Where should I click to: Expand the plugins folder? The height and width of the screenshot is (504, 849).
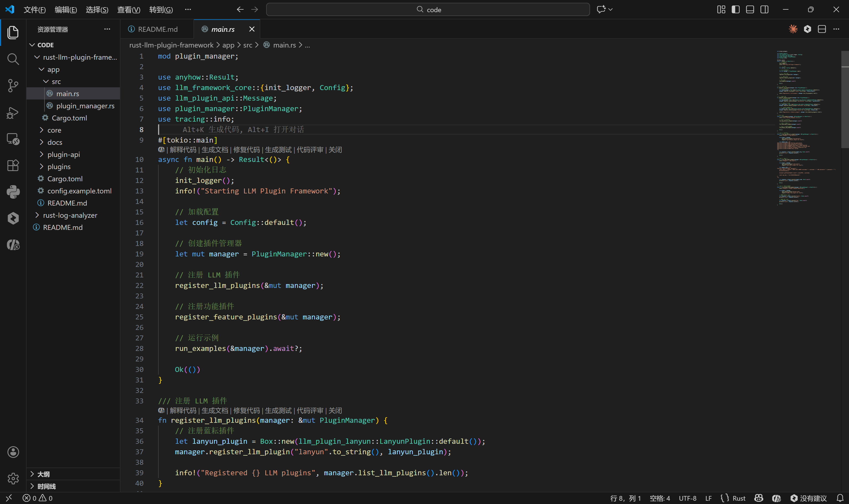[x=59, y=166]
